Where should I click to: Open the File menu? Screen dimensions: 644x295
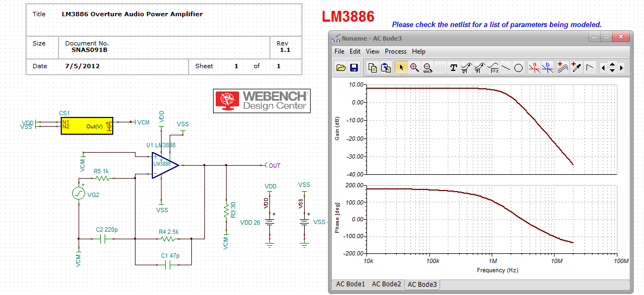(339, 51)
